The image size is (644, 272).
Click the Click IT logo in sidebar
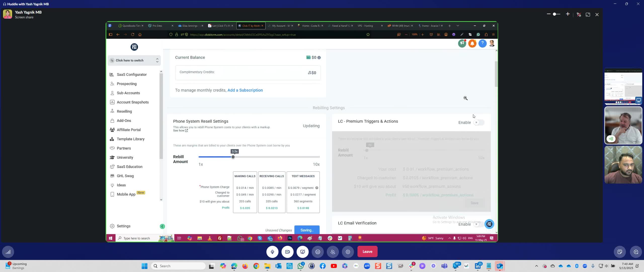click(x=134, y=47)
